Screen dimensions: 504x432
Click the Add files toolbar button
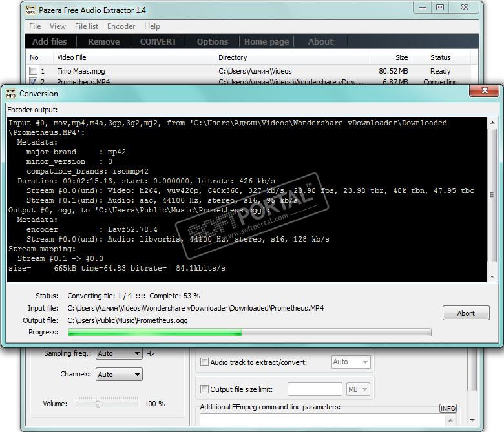50,42
